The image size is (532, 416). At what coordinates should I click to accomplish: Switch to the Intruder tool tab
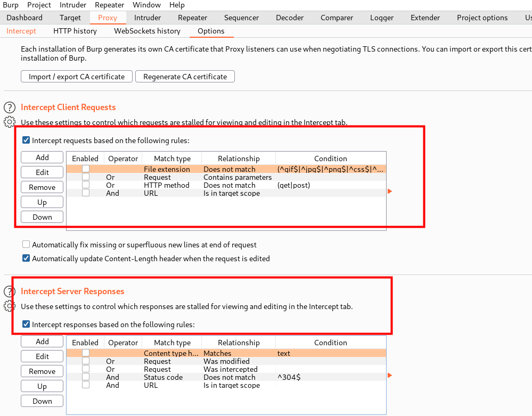[x=148, y=18]
